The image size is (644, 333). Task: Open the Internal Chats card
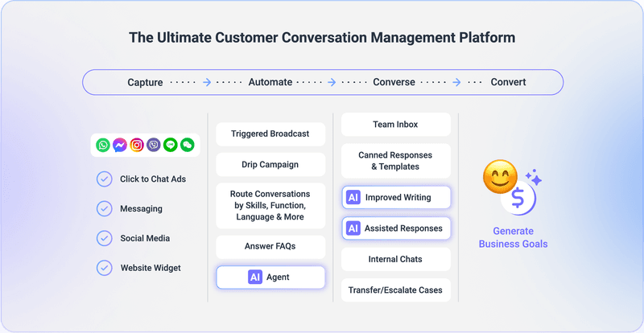(x=395, y=260)
